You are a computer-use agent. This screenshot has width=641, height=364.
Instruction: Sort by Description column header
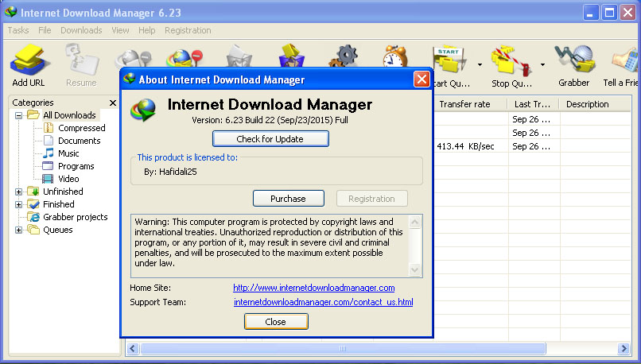595,104
